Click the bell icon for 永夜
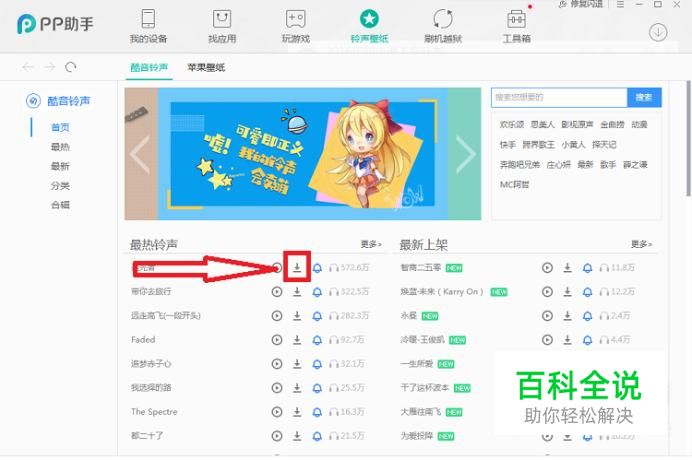Viewport: 692px width, 460px height. pos(587,316)
